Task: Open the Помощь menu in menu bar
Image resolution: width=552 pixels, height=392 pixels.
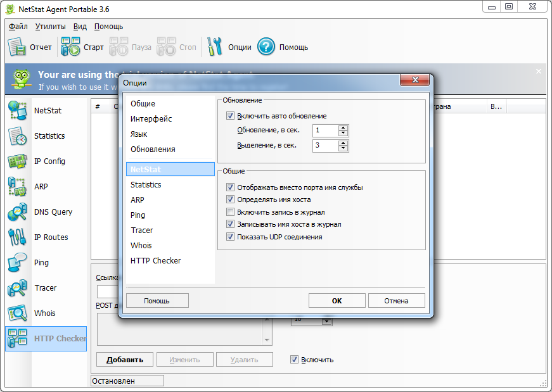Action: (108, 27)
